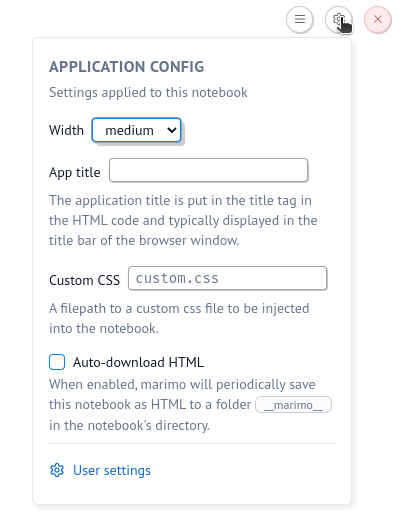Open the User settings link

pos(112,470)
